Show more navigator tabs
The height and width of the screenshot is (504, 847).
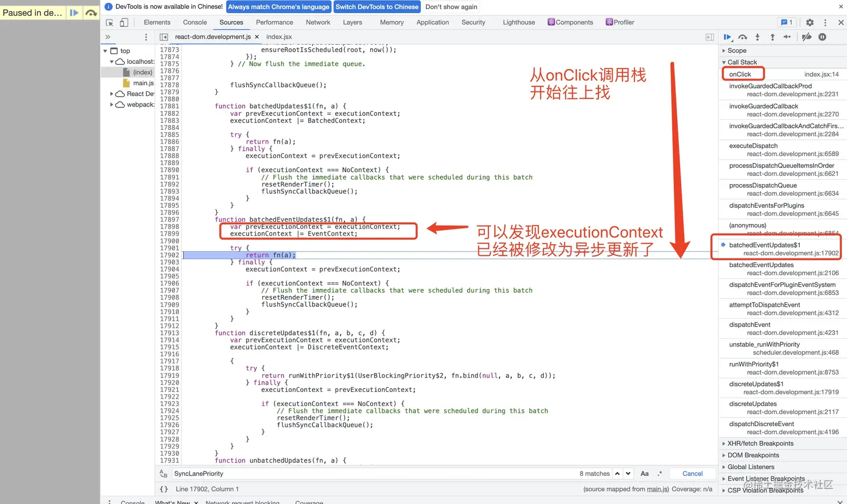coord(108,37)
